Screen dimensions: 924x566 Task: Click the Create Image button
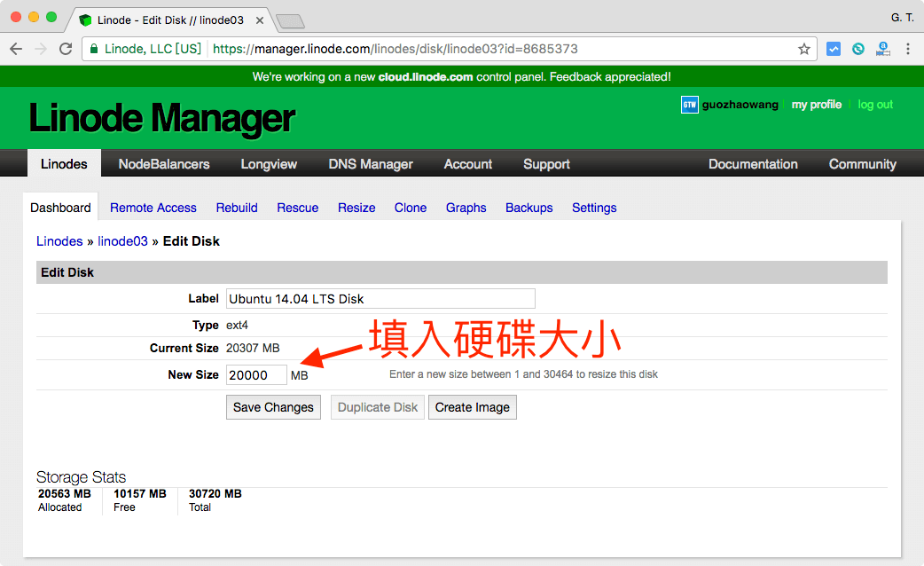[x=473, y=406]
